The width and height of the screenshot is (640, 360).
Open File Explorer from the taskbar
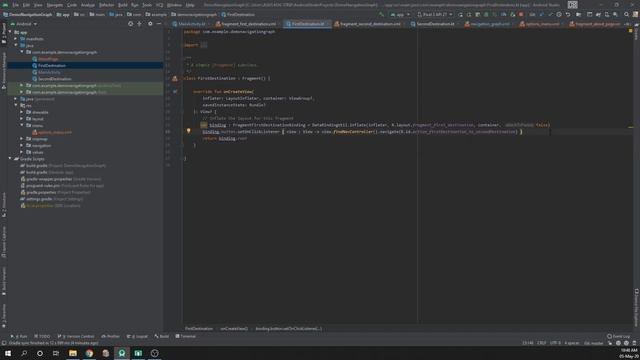[73, 353]
